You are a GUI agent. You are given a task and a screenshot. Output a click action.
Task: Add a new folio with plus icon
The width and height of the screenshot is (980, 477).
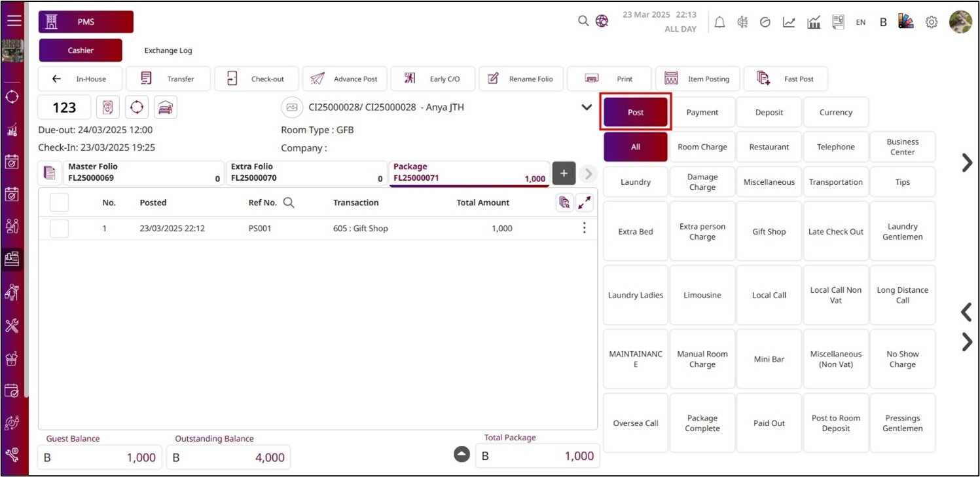click(564, 174)
